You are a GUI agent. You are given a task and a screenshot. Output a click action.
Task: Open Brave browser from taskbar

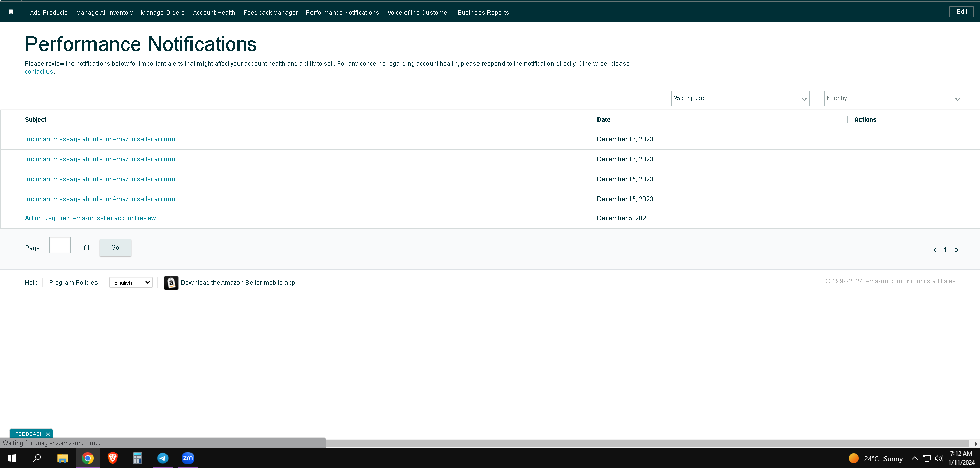point(113,458)
